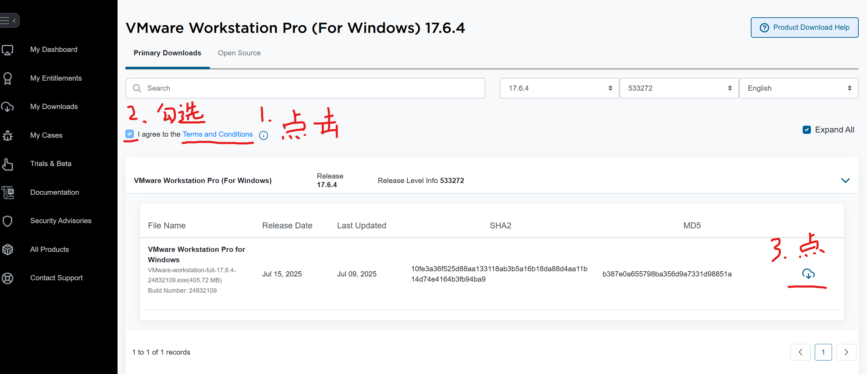Click in the Search input field
This screenshot has height=374, width=868.
pyautogui.click(x=311, y=88)
